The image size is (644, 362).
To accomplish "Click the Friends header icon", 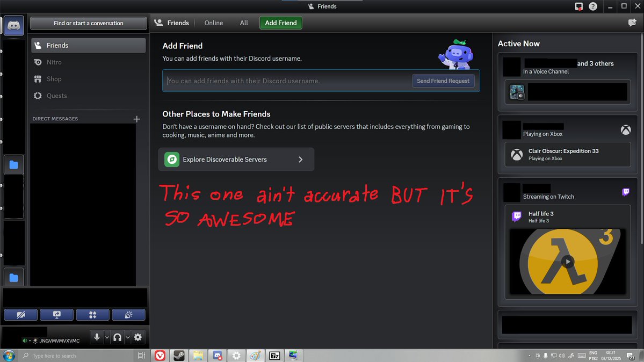I will click(158, 23).
